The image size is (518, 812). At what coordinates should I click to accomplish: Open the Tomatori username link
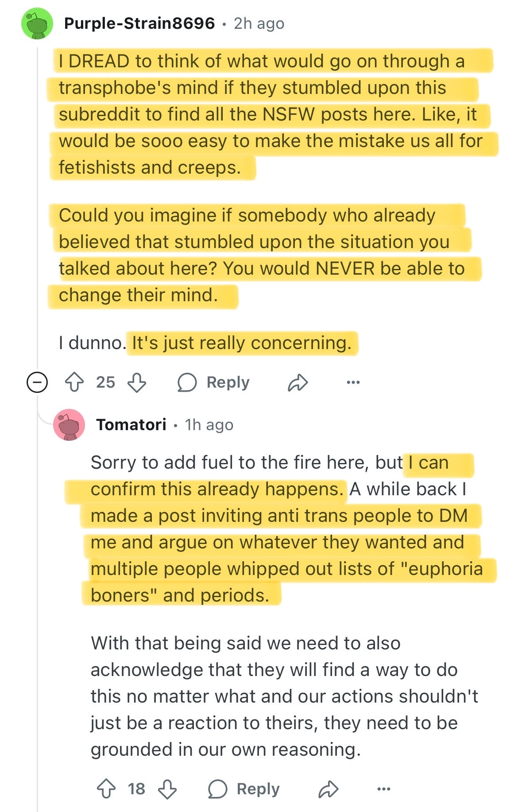(x=131, y=425)
